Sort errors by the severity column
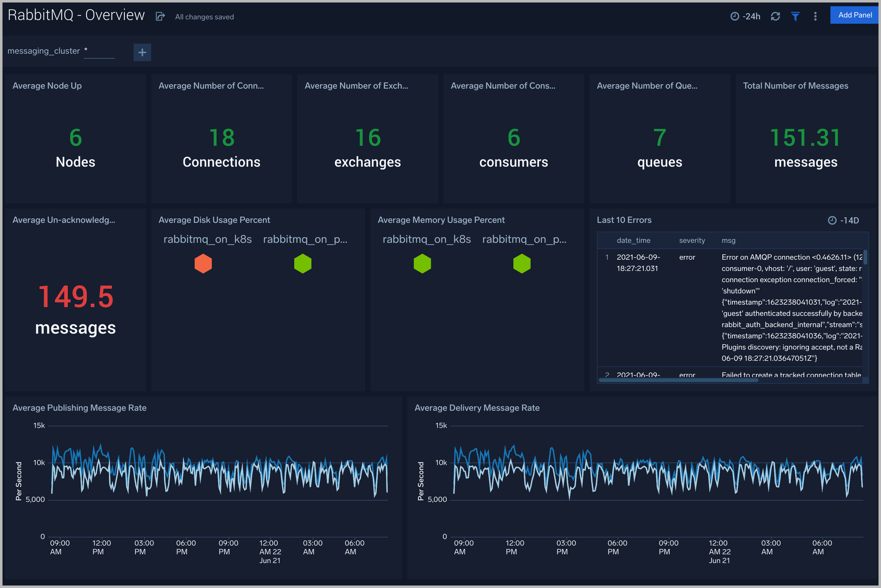 [692, 240]
